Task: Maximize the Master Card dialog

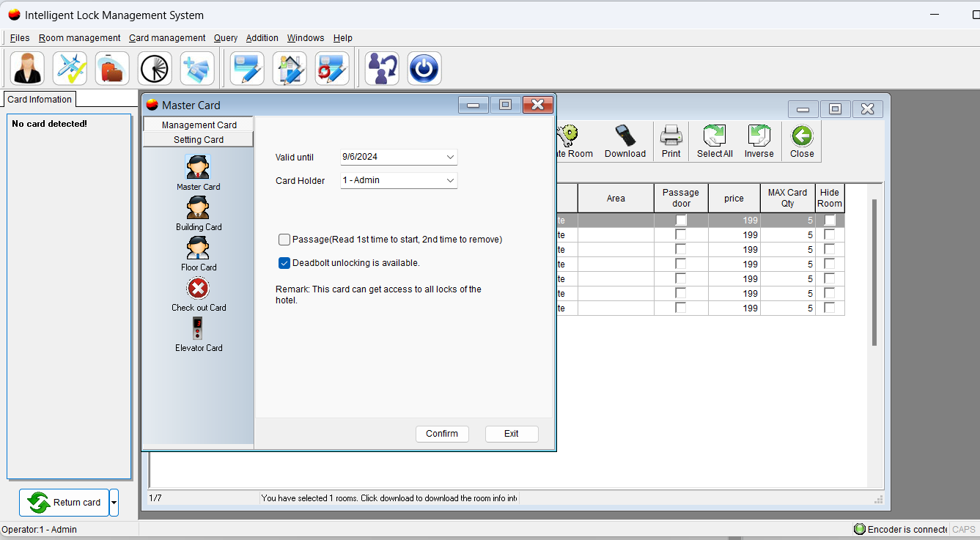Action: coord(505,105)
